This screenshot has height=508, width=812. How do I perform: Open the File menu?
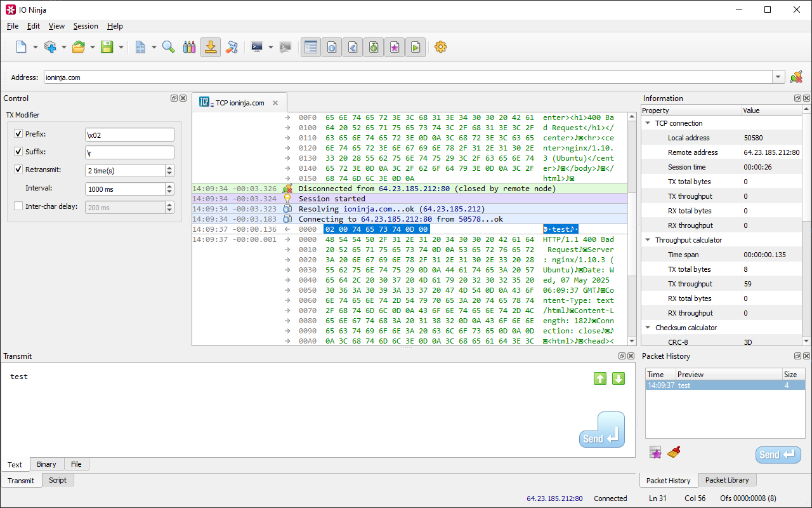[13, 26]
